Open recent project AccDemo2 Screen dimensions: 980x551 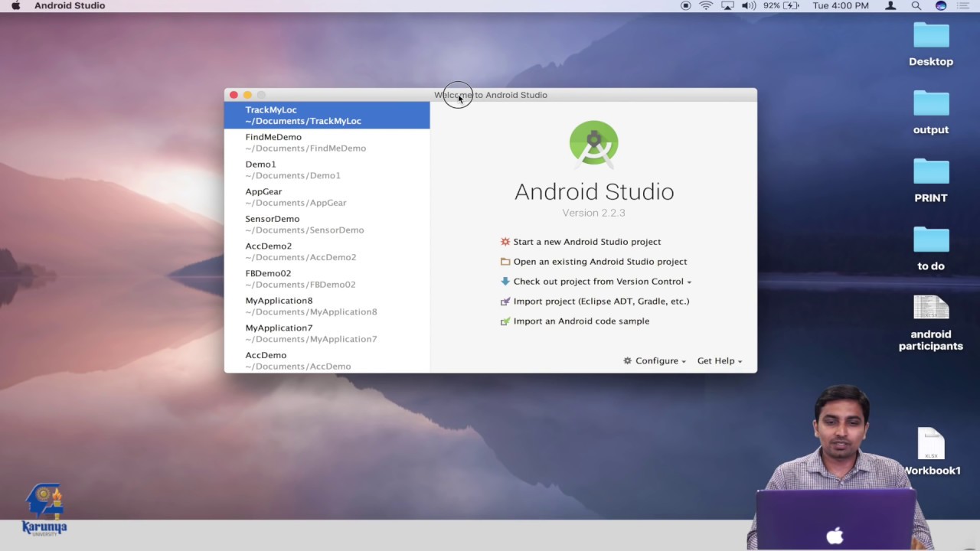coord(327,252)
